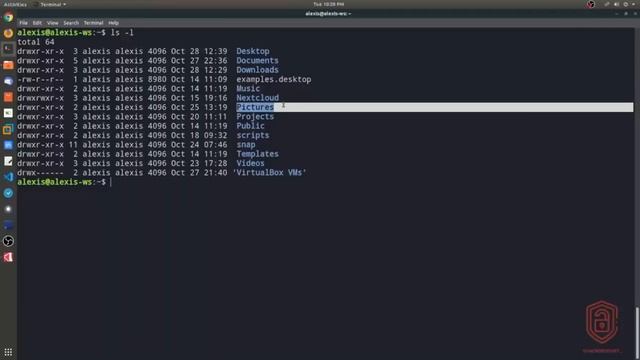The height and width of the screenshot is (360, 640).
Task: Click the 8980 file size value
Action: point(157,79)
